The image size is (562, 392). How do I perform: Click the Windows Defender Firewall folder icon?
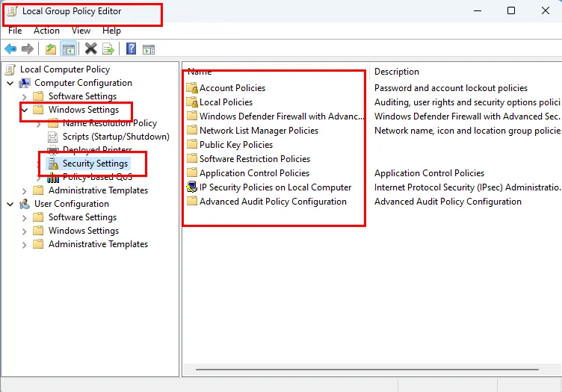[x=192, y=116]
